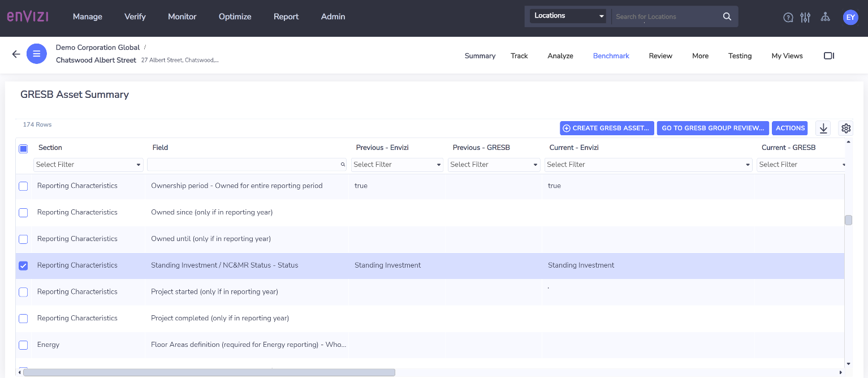Viewport: 868px width, 378px height.
Task: Click the vertical scrollbar thumb of the grid
Action: (x=848, y=220)
